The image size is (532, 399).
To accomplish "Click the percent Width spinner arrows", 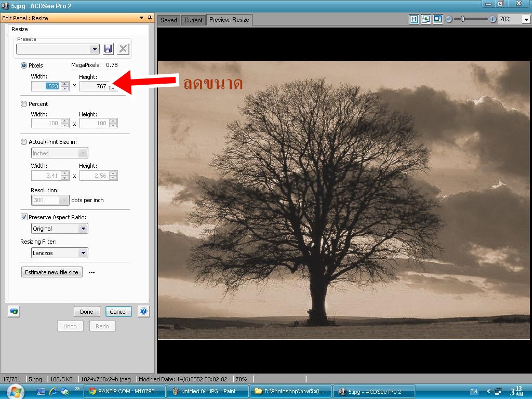I will 65,123.
